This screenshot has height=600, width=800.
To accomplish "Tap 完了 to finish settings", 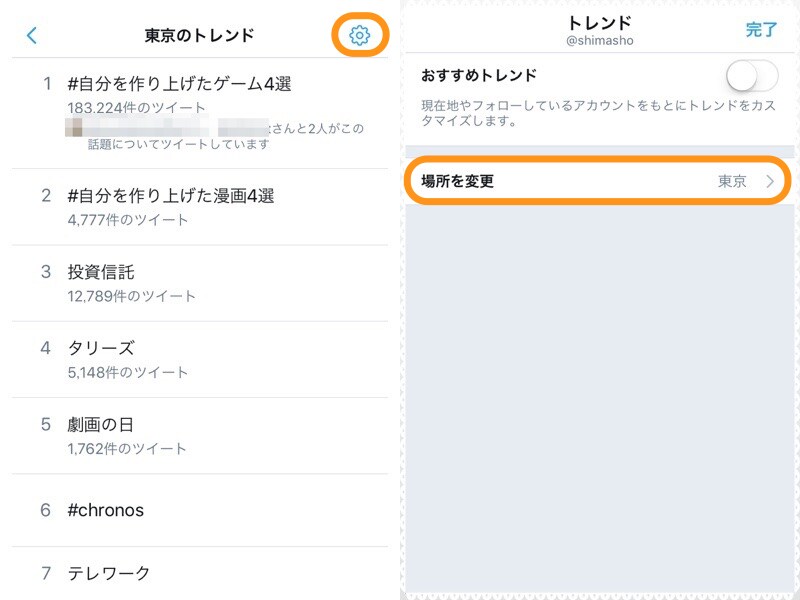I will pos(761,30).
